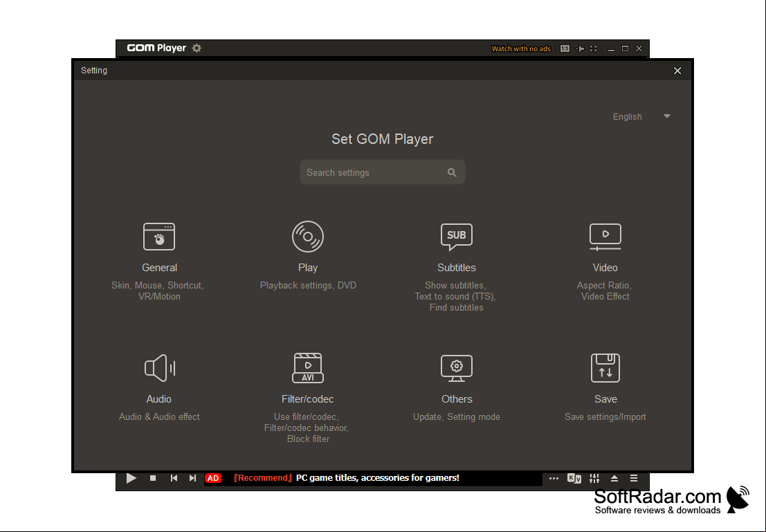The image size is (766, 532).
Task: Skip to the next track
Action: click(192, 478)
